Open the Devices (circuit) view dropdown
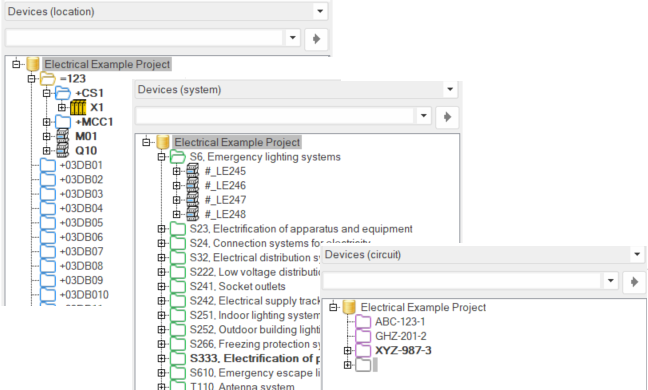This screenshot has width=648, height=390. coord(637,254)
